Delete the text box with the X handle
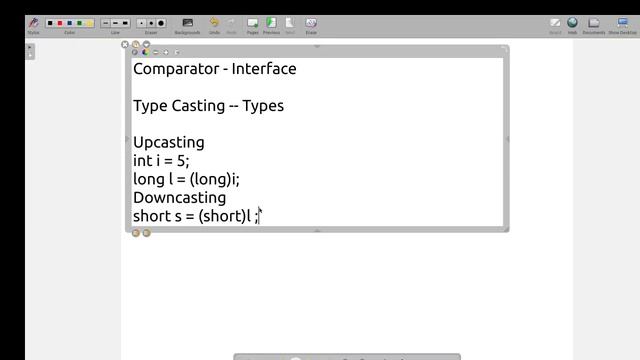This screenshot has height=360, width=640. coord(125,44)
